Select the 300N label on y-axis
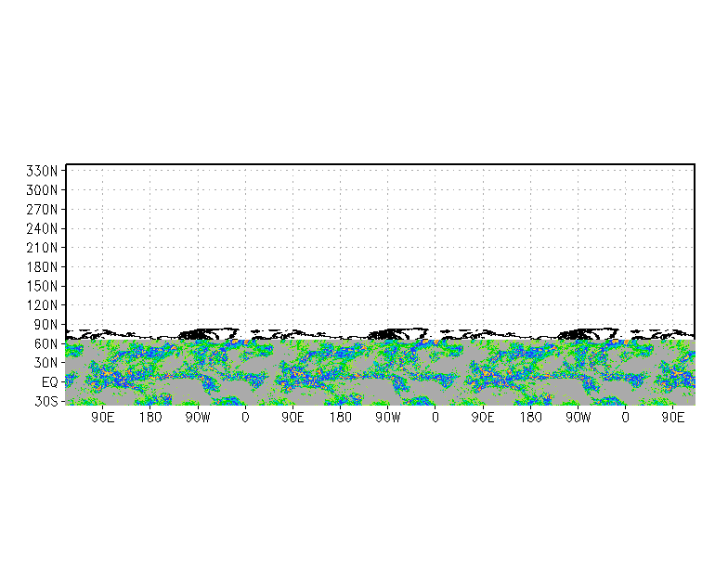The height and width of the screenshot is (568, 728). pyautogui.click(x=42, y=189)
